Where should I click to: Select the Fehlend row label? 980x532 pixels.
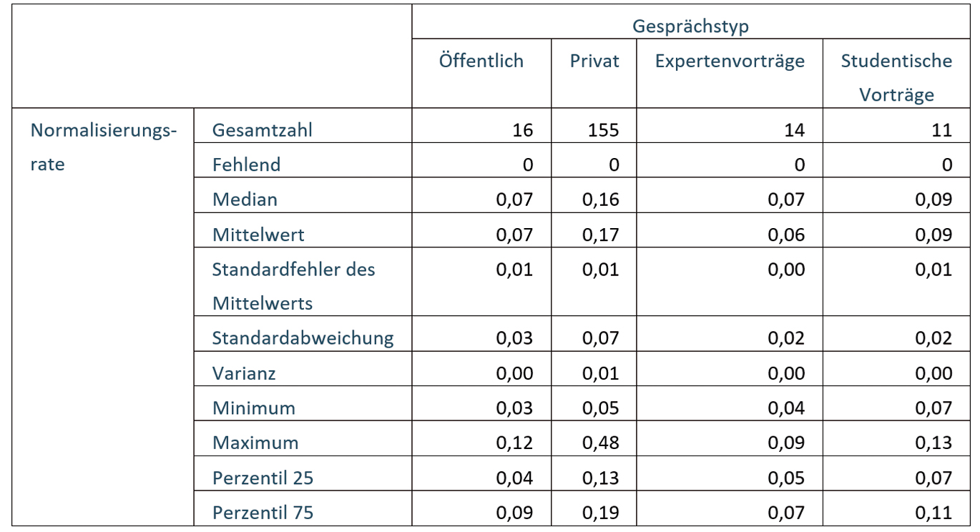[246, 164]
